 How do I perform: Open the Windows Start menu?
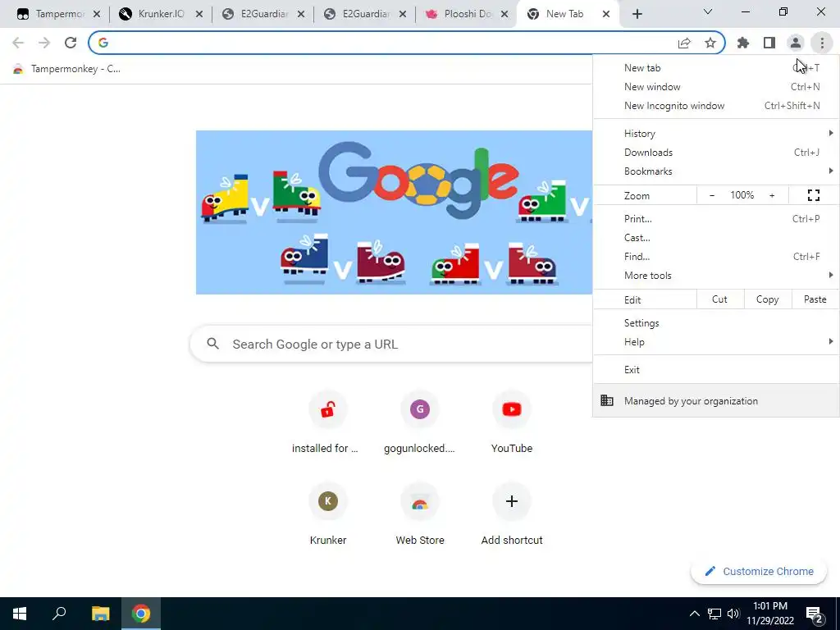(20, 614)
